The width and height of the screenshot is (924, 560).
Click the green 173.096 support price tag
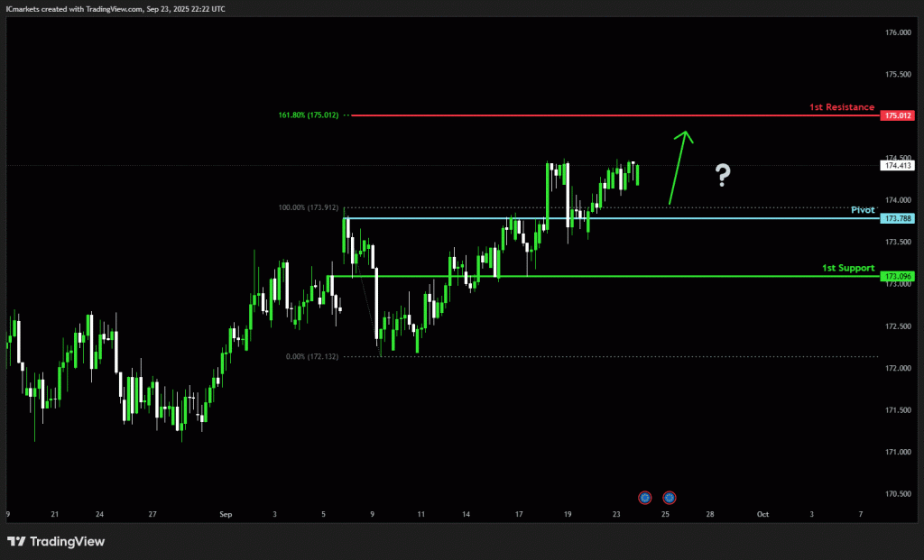point(896,276)
